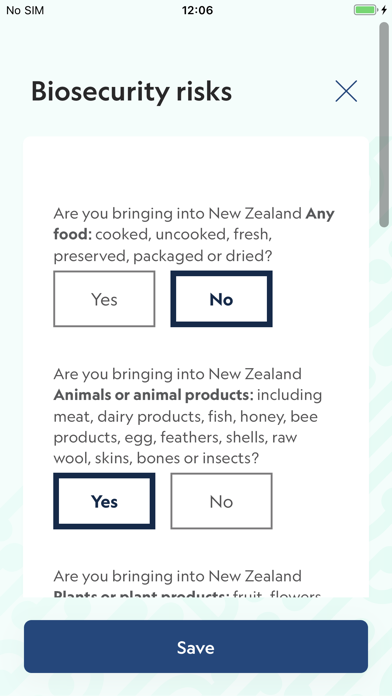Viewport: 392px width, 696px height.
Task: Tap the Biosecurity risks heading
Action: 131,91
